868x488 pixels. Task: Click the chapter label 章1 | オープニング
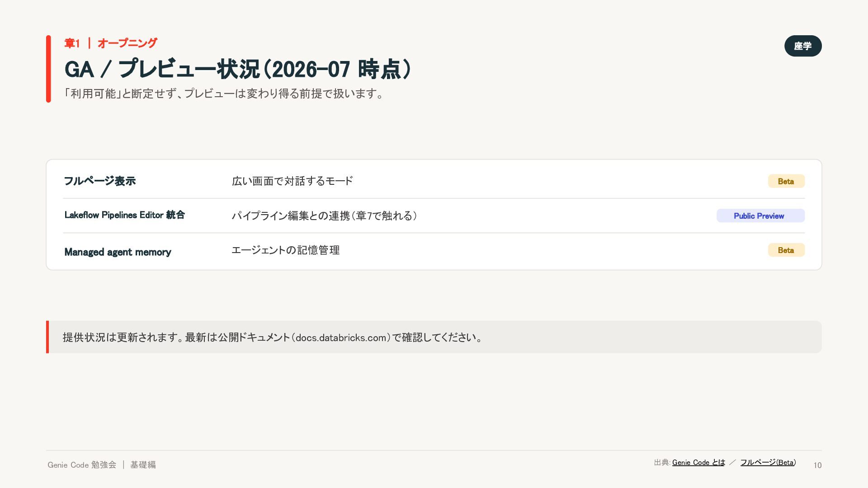111,43
